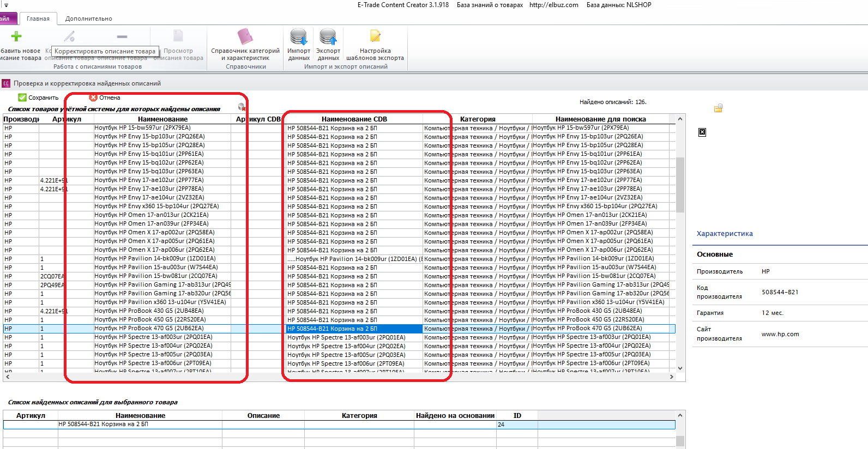Open Настройка шаблонов экспорта note icon
The height and width of the screenshot is (449, 868).
(x=375, y=36)
